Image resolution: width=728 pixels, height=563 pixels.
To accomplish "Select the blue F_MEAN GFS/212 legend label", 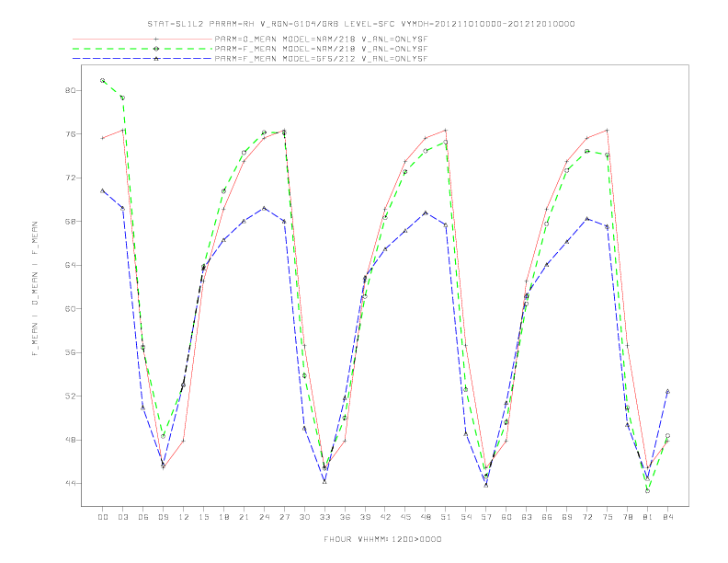I will (x=322, y=59).
